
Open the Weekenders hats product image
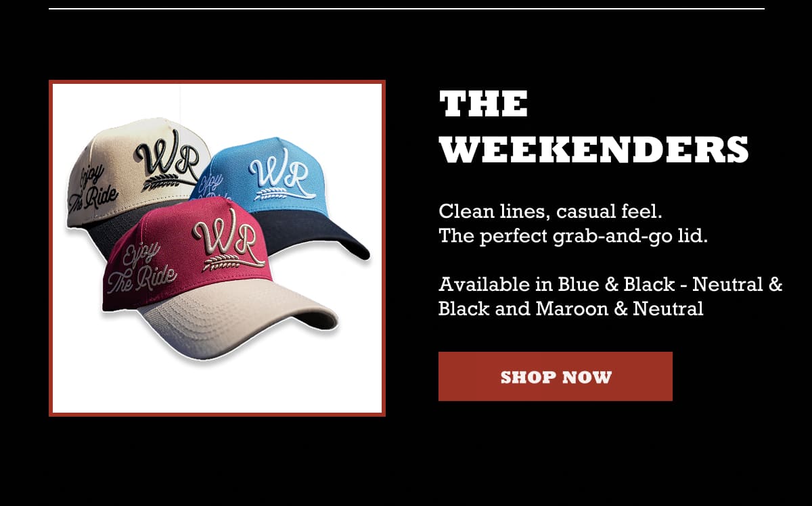coord(217,248)
